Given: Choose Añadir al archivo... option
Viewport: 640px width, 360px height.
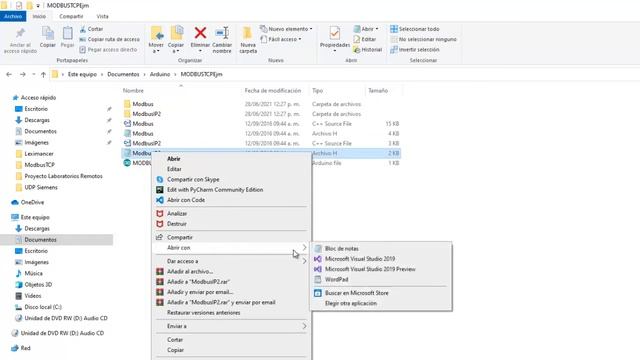Looking at the screenshot, I should coord(190,271).
